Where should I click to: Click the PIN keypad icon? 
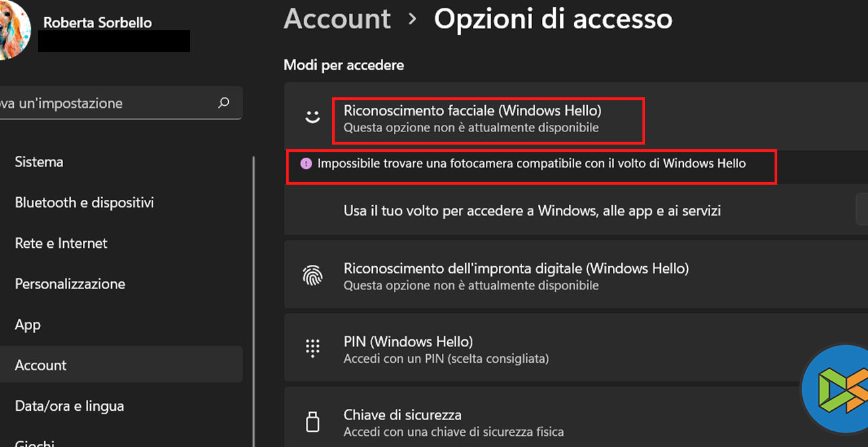click(312, 348)
